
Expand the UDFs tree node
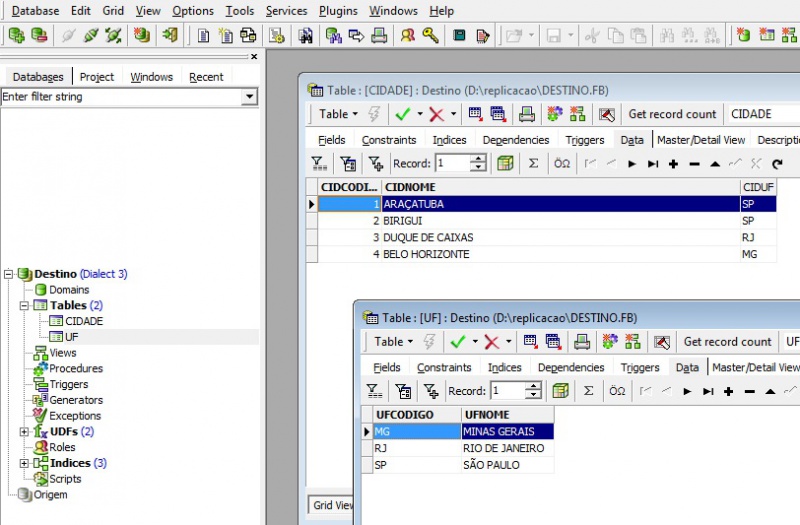(x=25, y=432)
